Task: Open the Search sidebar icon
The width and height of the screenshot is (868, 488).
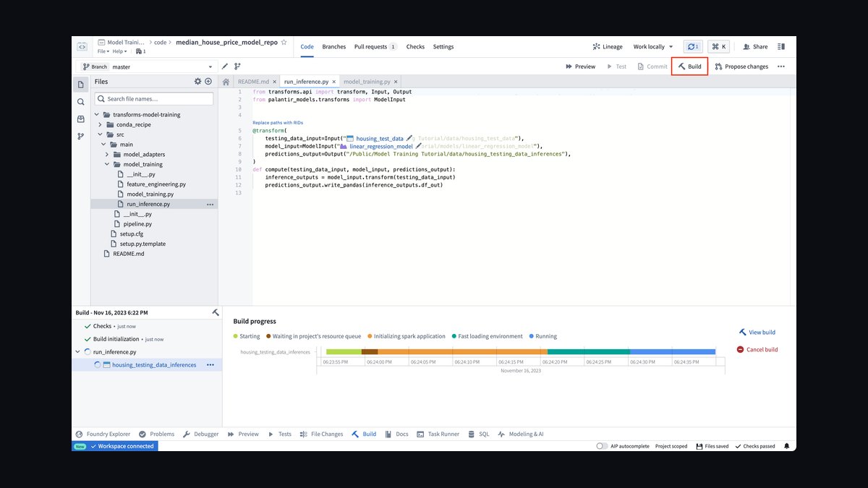Action: pyautogui.click(x=81, y=101)
